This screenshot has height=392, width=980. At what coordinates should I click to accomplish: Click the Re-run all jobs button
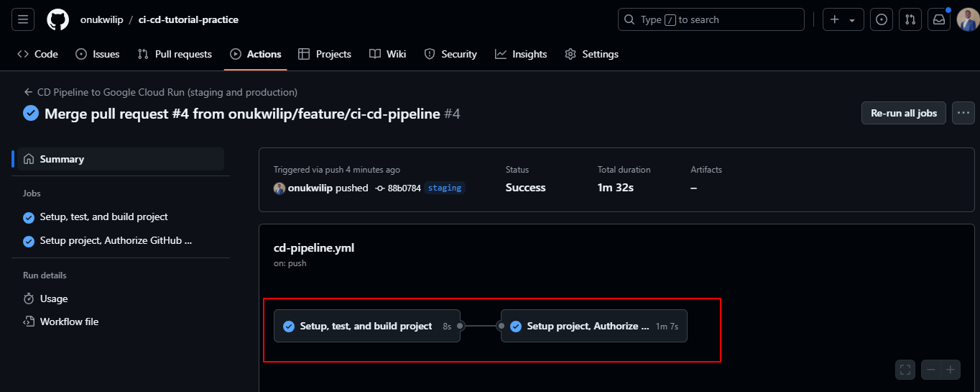pyautogui.click(x=904, y=113)
